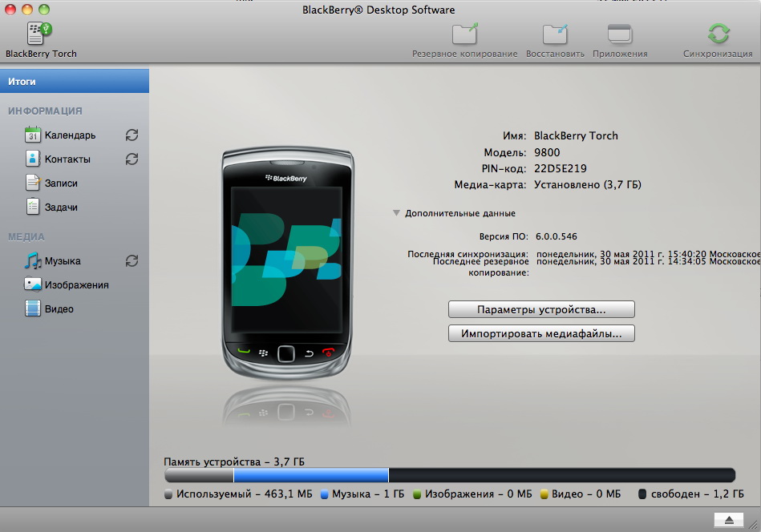
Task: Select the Итоги summary tab
Action: [x=75, y=81]
